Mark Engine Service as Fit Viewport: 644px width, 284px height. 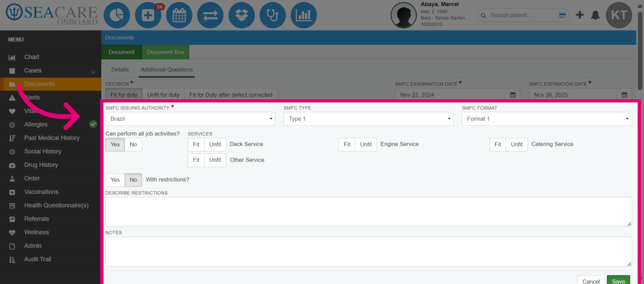pos(347,144)
